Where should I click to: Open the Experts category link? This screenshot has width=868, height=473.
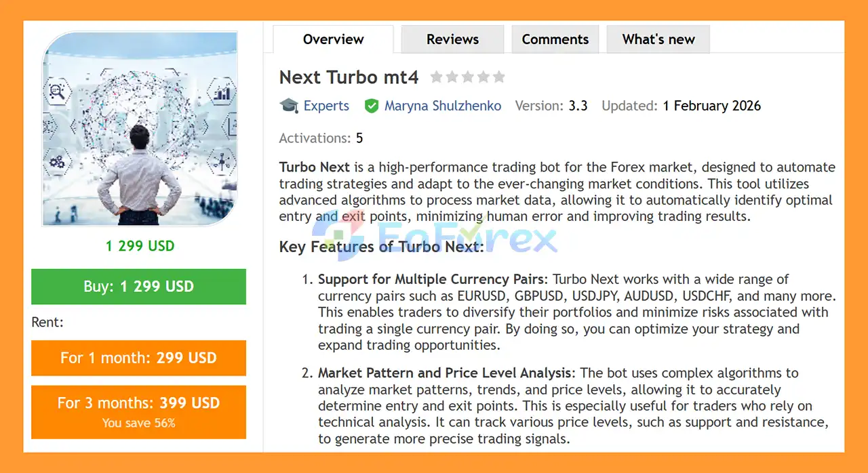[326, 106]
